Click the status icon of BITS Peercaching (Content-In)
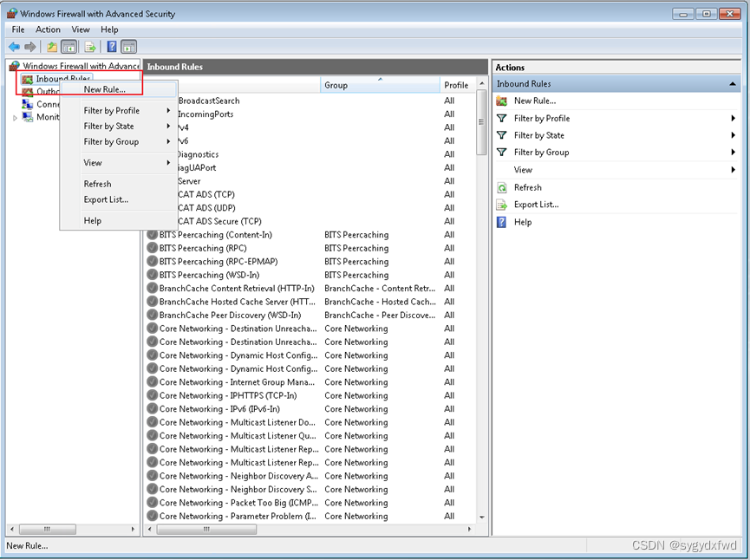Image resolution: width=750 pixels, height=560 pixels. click(x=152, y=234)
